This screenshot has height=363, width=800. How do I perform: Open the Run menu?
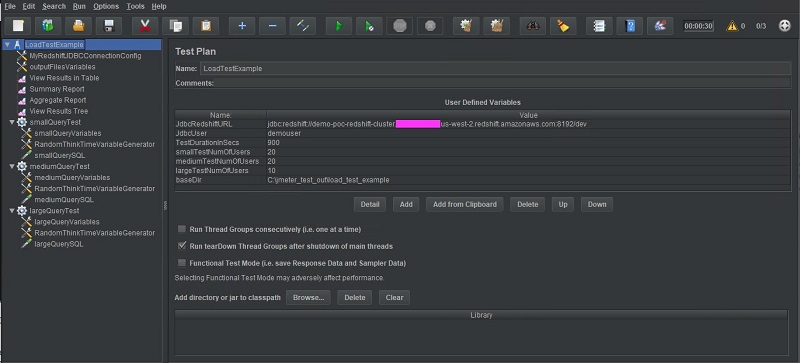point(79,6)
